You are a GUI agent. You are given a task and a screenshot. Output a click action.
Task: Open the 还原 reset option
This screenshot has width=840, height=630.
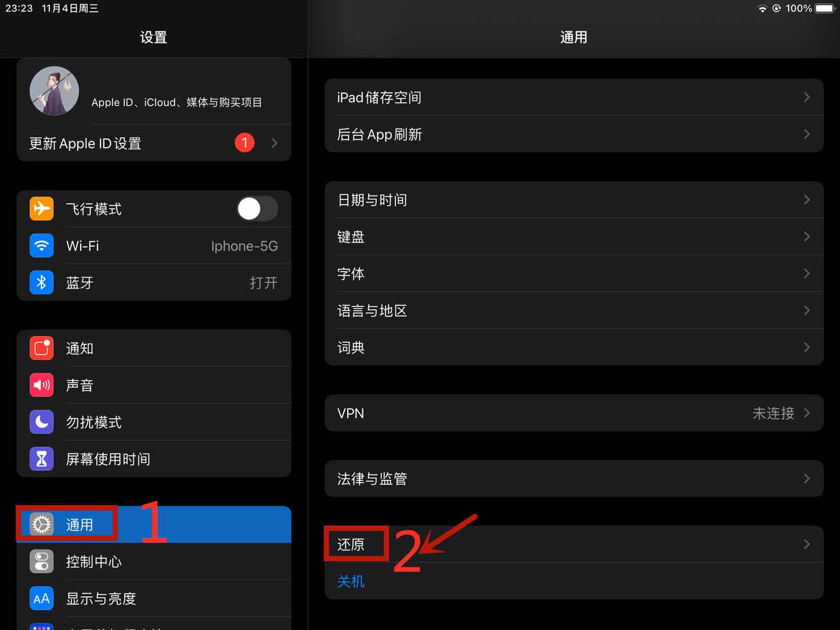[x=574, y=544]
